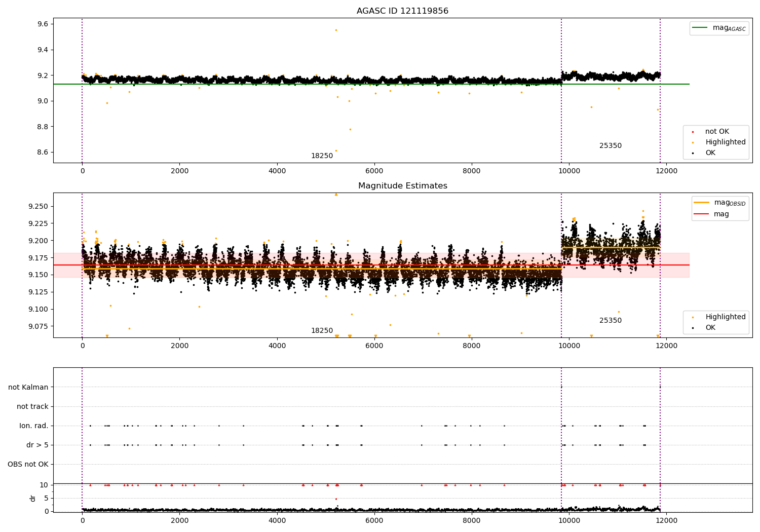Click the 12000 x-tick label under bottom plot

click(x=666, y=521)
